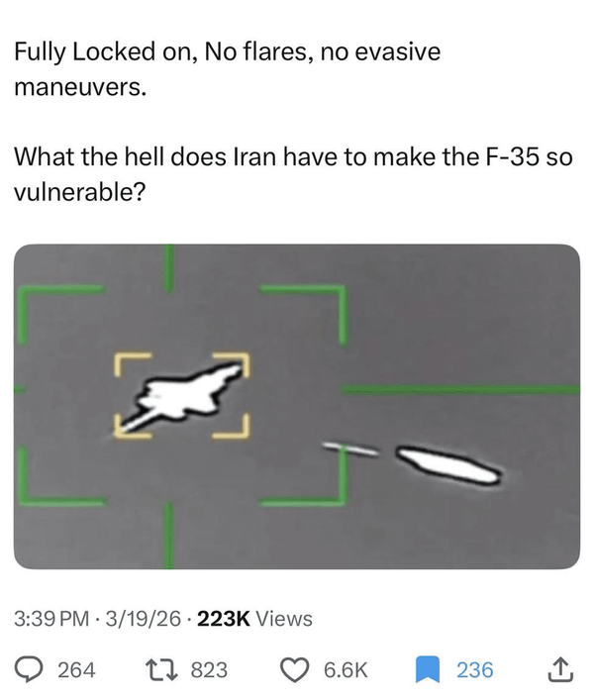This screenshot has width=594, height=700.
Task: Click the 236 bookmarks count
Action: pos(475,670)
